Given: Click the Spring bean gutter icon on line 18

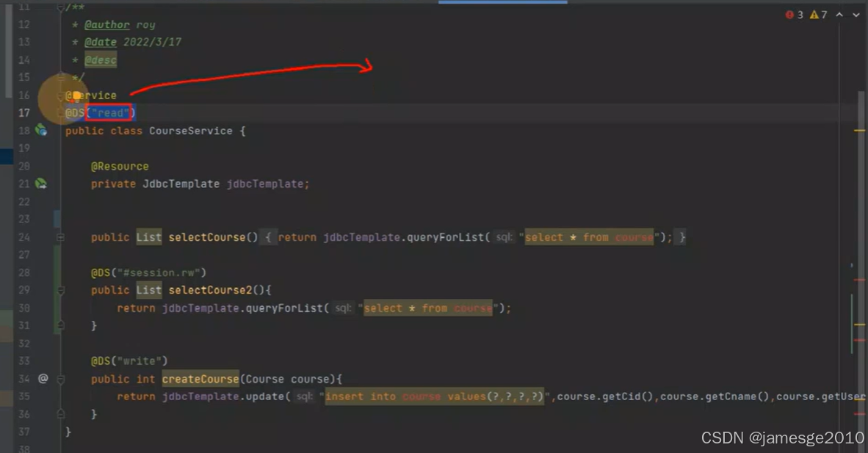Looking at the screenshot, I should pyautogui.click(x=41, y=131).
